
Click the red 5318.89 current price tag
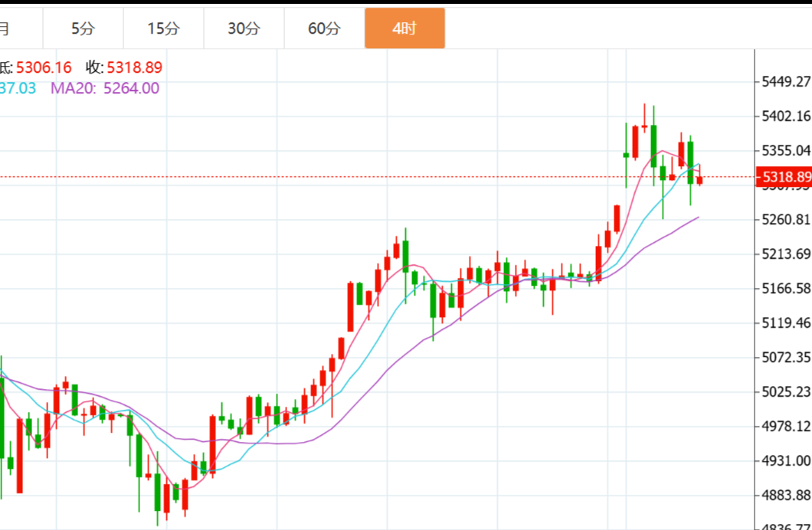click(x=784, y=177)
